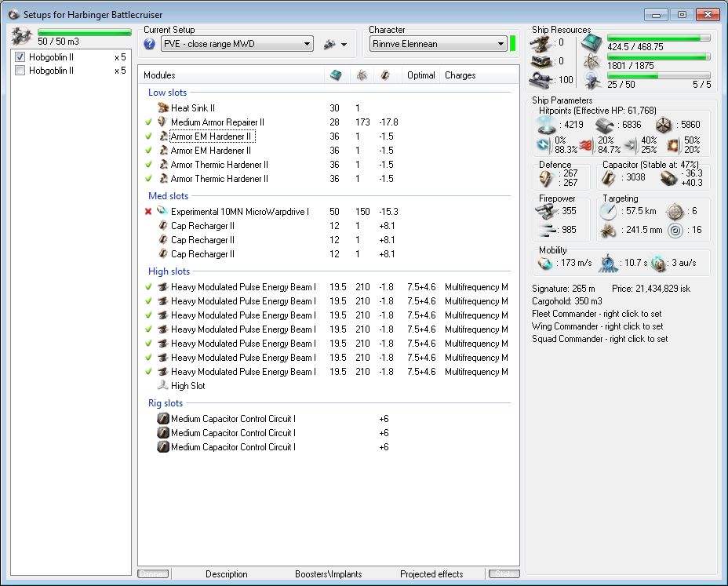Toggle Medium Armor Repairer II active checkmark
This screenshot has height=586, width=728.
tap(148, 122)
